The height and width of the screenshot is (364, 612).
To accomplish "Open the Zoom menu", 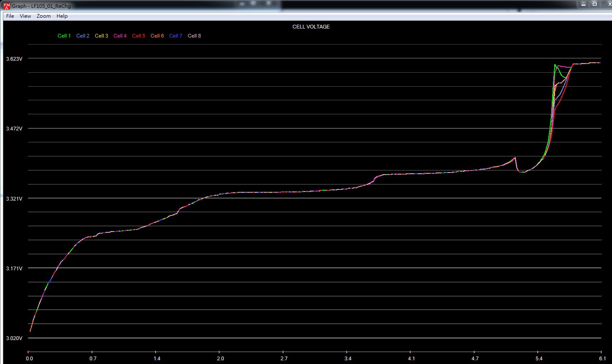I will (x=43, y=16).
